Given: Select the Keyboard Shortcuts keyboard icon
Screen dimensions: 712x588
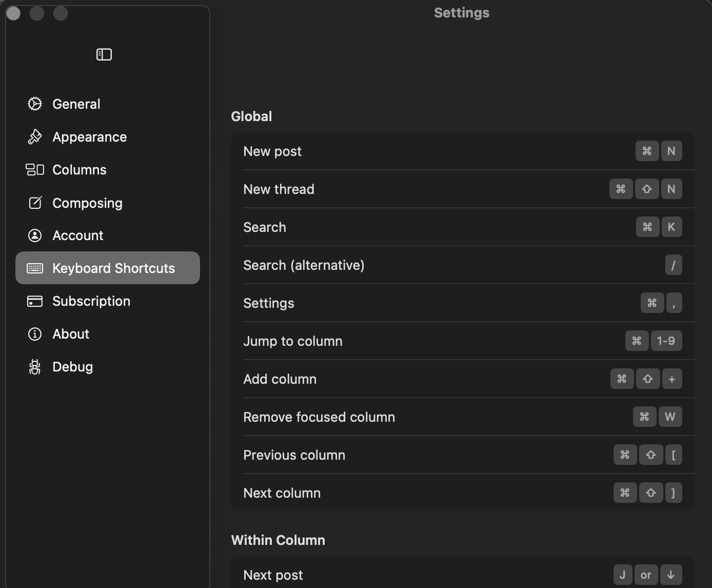Looking at the screenshot, I should point(34,268).
